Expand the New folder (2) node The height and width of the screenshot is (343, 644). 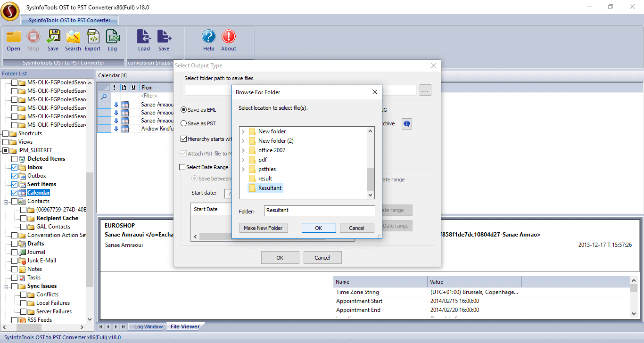[x=243, y=141]
